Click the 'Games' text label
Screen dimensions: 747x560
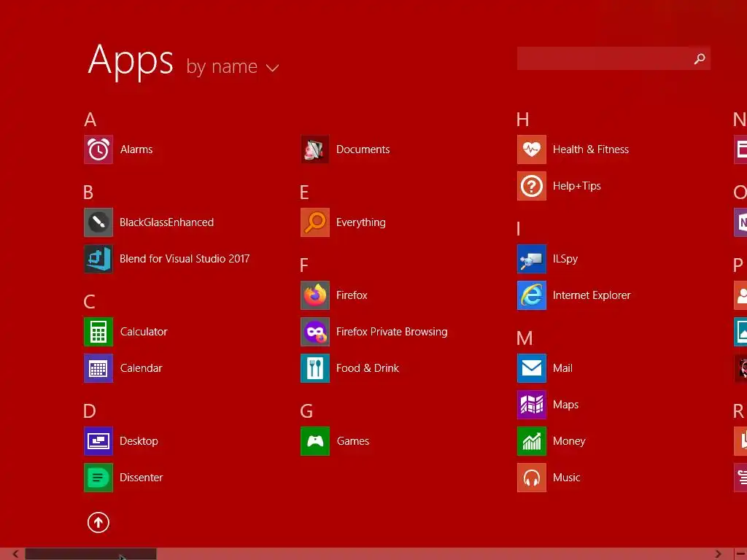tap(353, 441)
